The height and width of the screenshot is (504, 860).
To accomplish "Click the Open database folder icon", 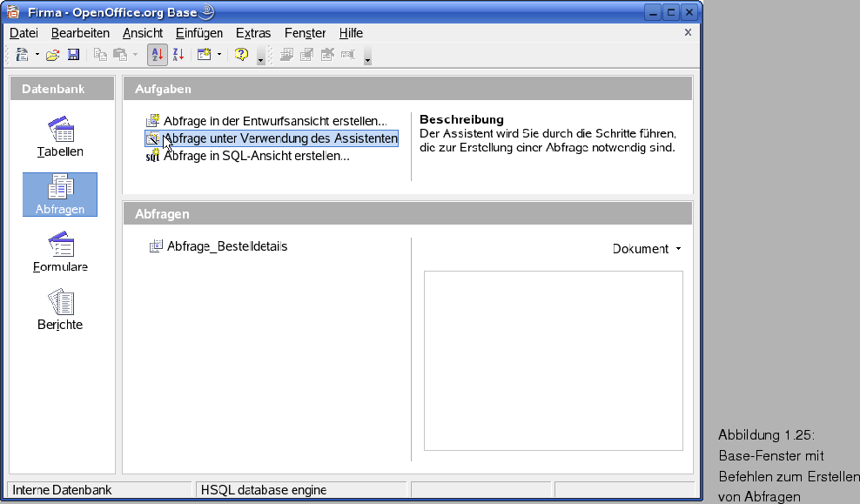I will 52,55.
